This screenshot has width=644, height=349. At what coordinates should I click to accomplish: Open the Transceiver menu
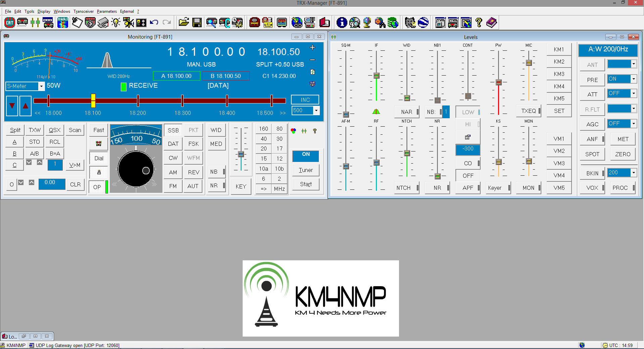(84, 11)
